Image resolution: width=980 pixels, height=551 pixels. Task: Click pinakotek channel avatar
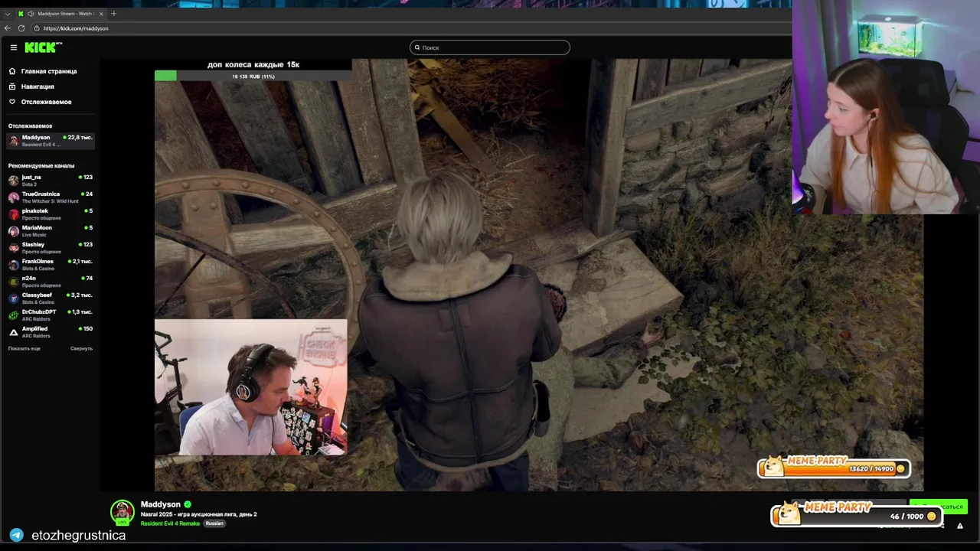pos(14,214)
